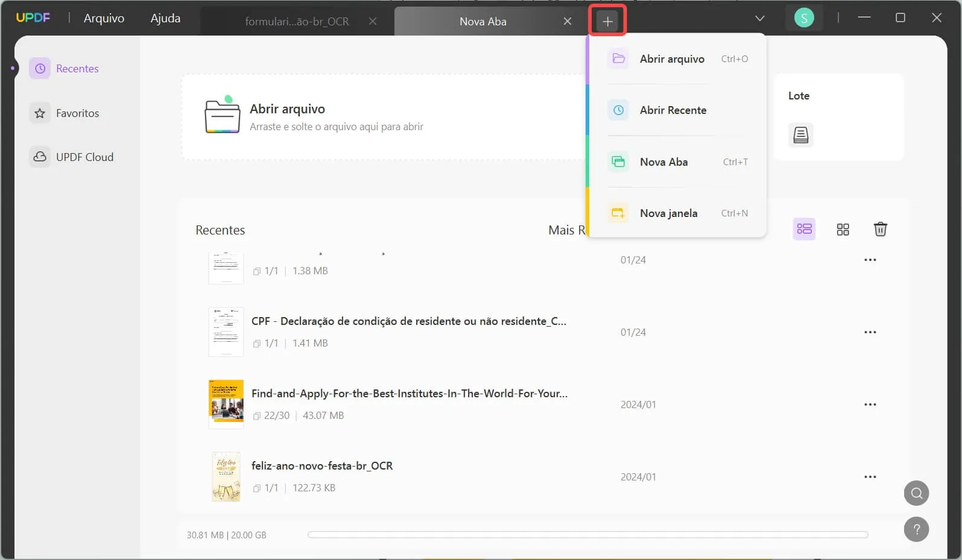Screen dimensions: 962x560
Task: Choose Nova Aba from the dropdown menu
Action: [677, 162]
